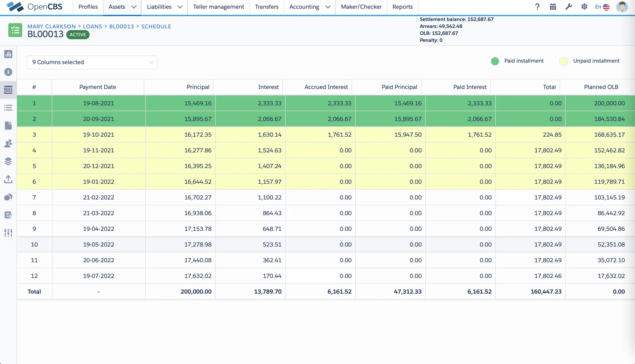Screen dimensions: 635x364
Task: Select payment date 19-08-2021
Action: click(x=99, y=103)
